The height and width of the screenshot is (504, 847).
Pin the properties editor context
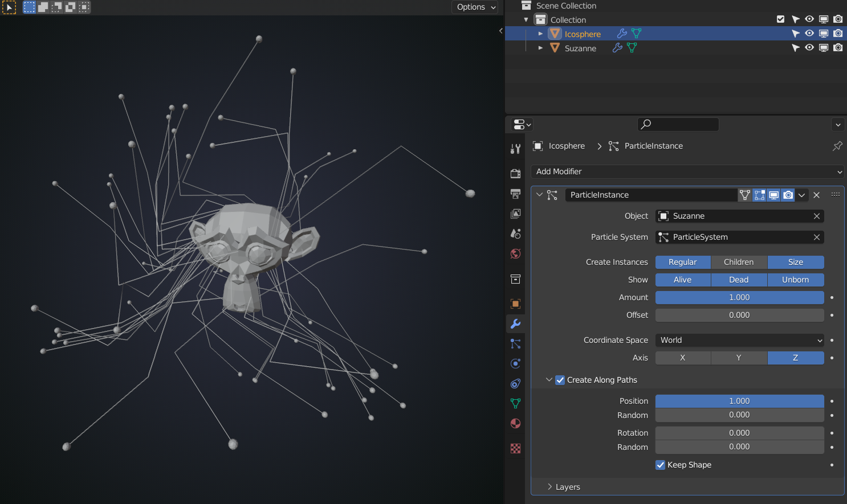point(837,146)
